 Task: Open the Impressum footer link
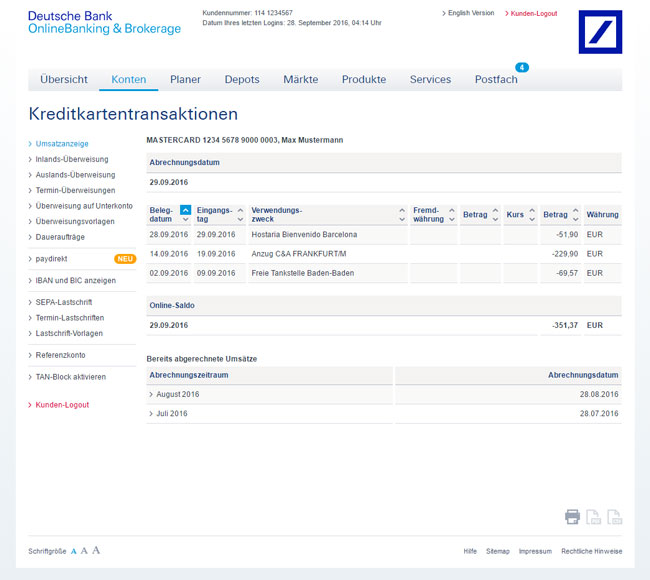[x=535, y=551]
